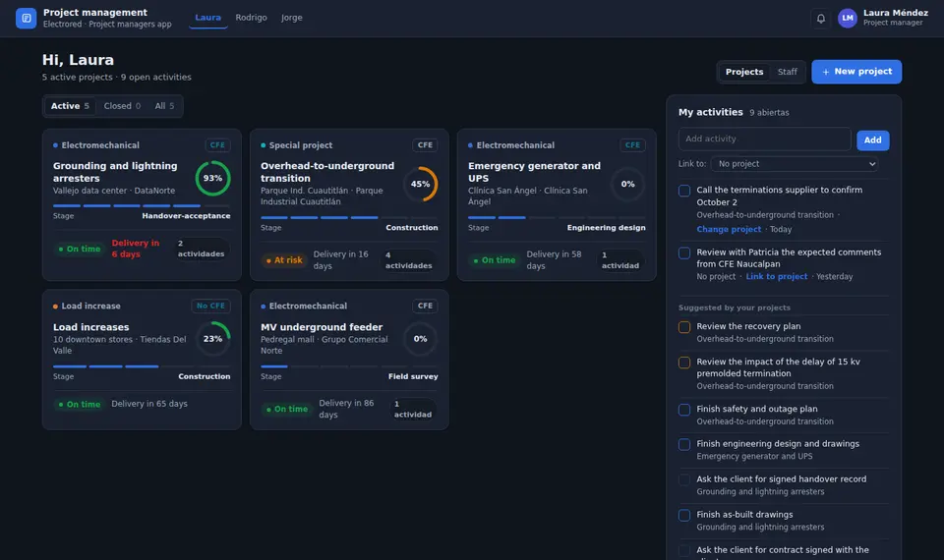The width and height of the screenshot is (944, 560).
Task: Click the 'Laura Méndez' user name
Action: coord(895,13)
